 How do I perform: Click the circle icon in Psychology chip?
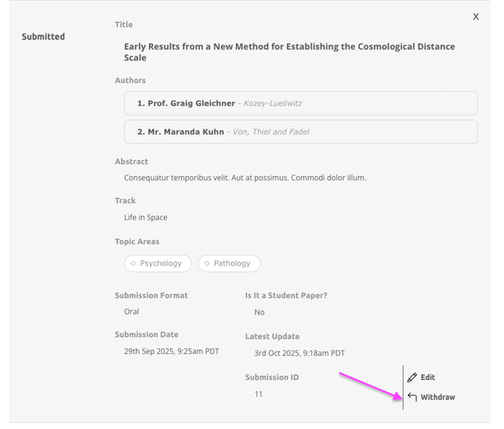[x=133, y=264]
